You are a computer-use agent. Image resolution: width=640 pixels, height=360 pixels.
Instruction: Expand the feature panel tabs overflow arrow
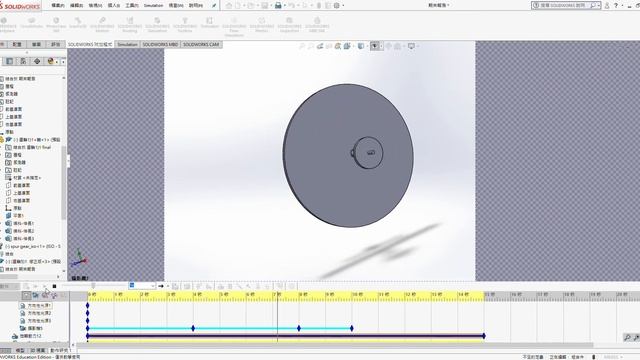63,62
